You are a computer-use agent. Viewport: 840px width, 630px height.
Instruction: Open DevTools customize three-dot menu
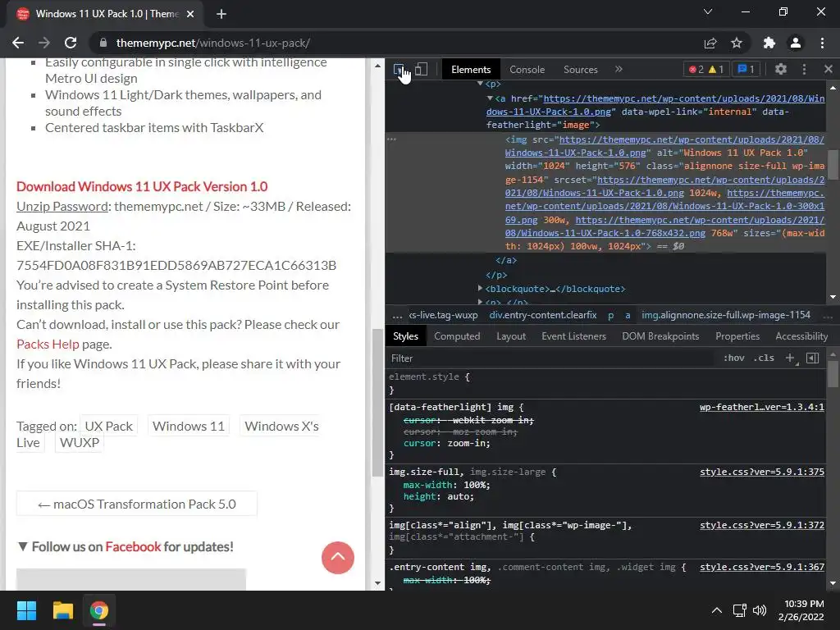(804, 69)
